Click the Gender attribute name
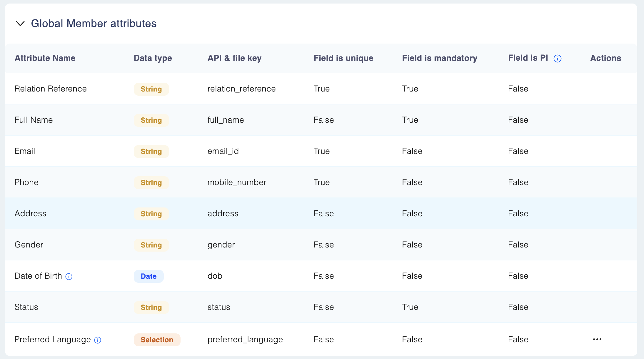The height and width of the screenshot is (359, 644). coord(29,245)
